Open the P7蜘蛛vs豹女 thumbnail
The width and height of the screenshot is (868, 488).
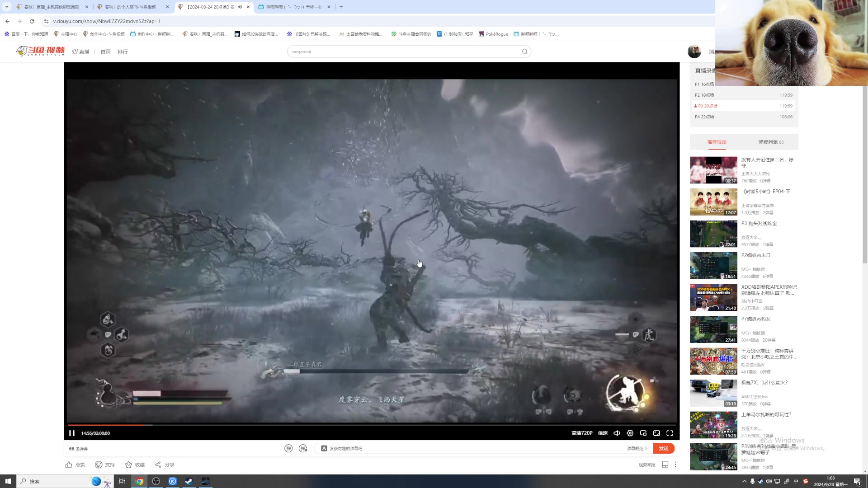[x=713, y=329]
